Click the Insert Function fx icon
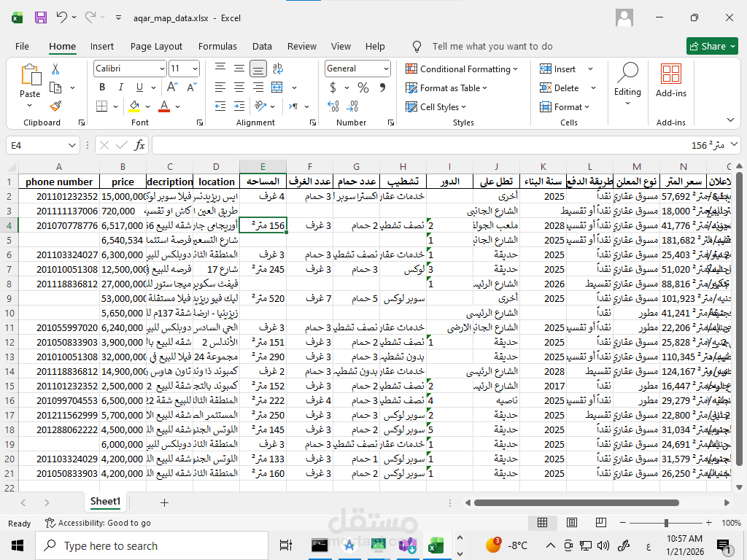 click(139, 145)
